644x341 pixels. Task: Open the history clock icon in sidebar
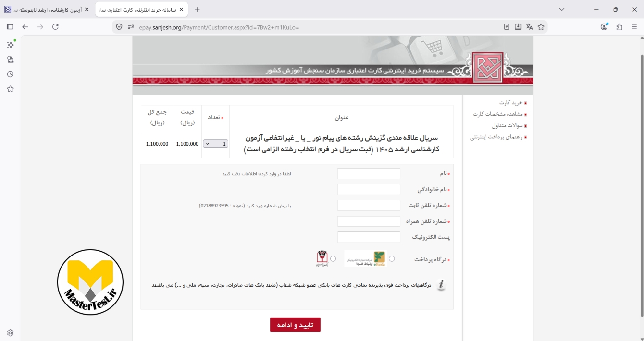[x=10, y=74]
